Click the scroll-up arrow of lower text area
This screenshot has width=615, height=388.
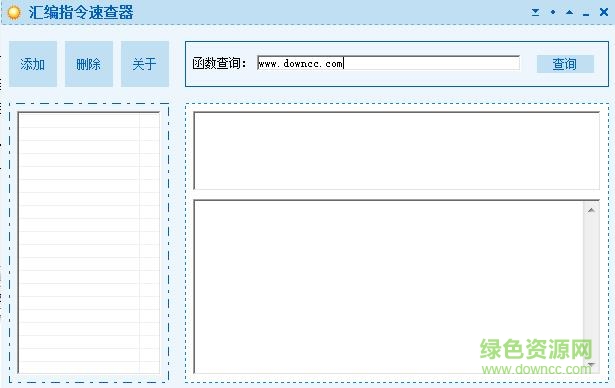[591, 211]
